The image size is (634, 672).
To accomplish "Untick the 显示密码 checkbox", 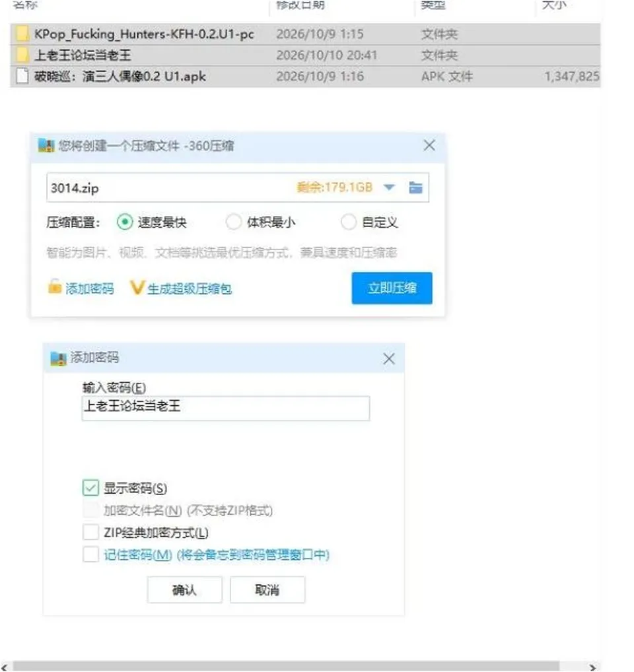I will (91, 488).
